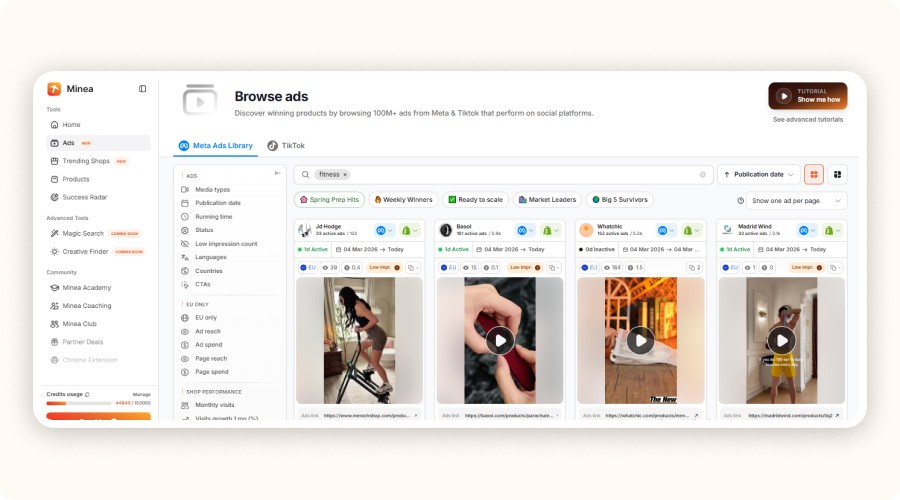Select Ready to scale preset
The image size is (900, 500).
(x=475, y=200)
